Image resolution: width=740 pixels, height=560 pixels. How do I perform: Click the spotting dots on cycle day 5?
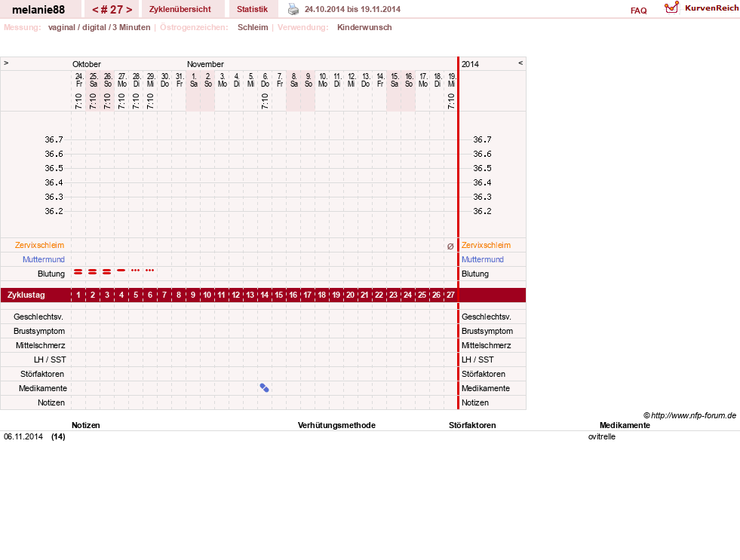136,270
